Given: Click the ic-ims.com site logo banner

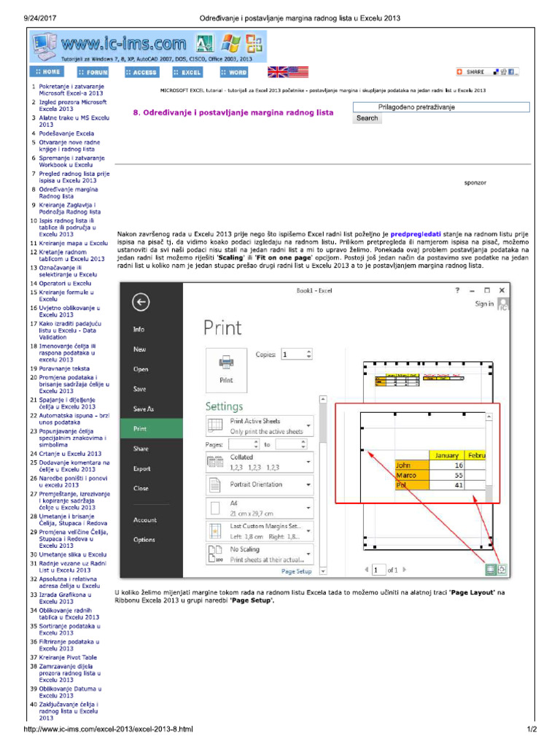Looking at the screenshot, I should click(148, 46).
